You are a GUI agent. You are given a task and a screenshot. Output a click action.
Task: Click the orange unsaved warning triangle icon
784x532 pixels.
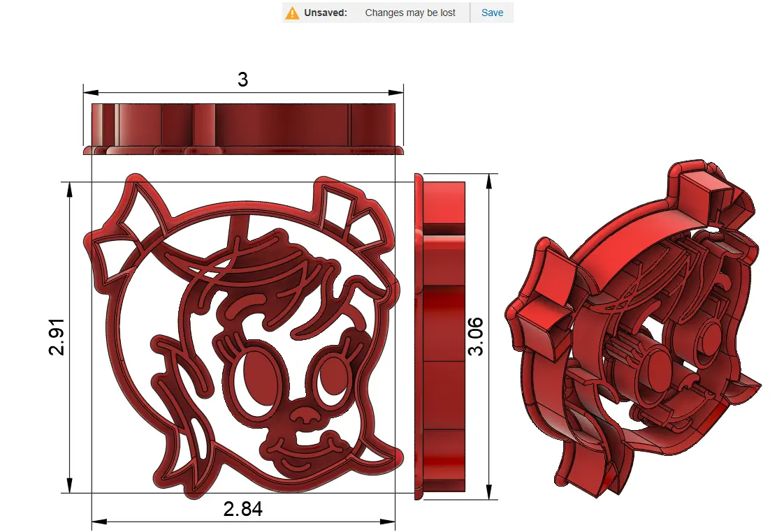(292, 13)
